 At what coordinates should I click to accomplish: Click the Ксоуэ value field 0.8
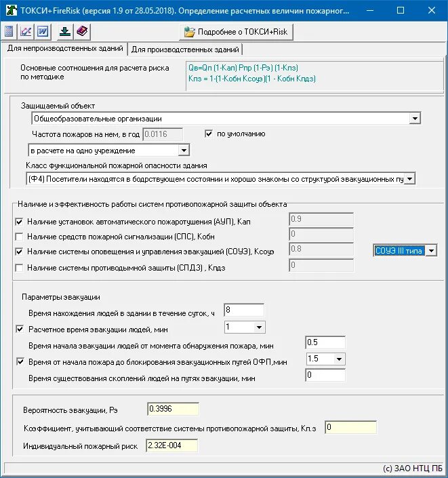click(321, 249)
